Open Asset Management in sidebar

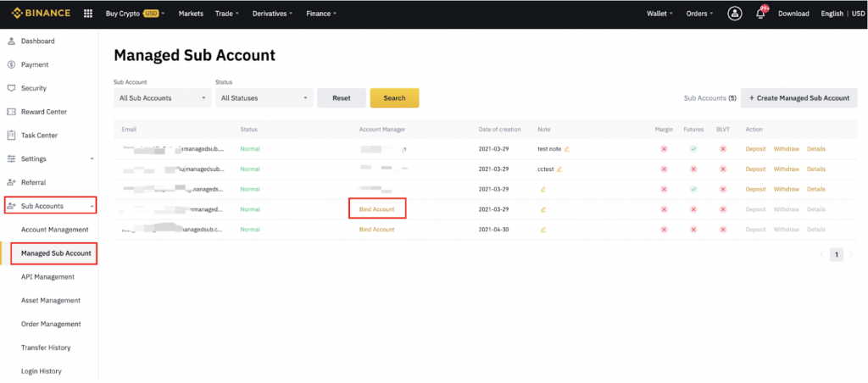point(50,301)
